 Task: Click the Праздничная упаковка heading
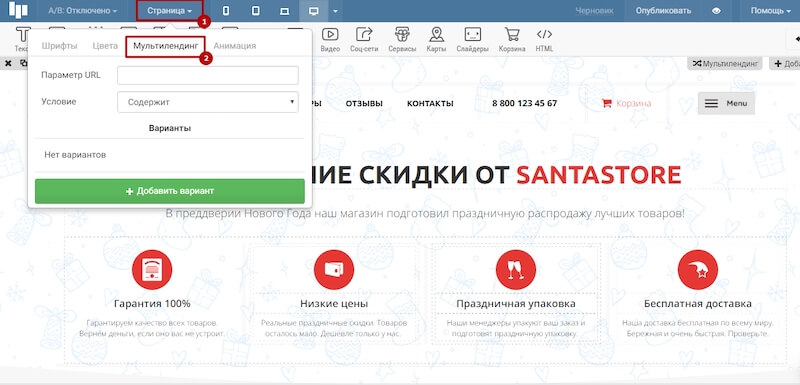[x=516, y=304]
